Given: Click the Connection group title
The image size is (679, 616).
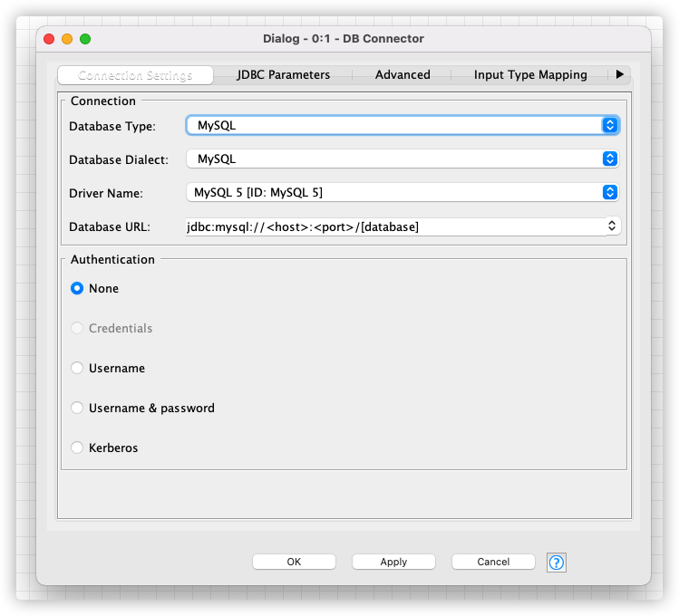Looking at the screenshot, I should [103, 101].
